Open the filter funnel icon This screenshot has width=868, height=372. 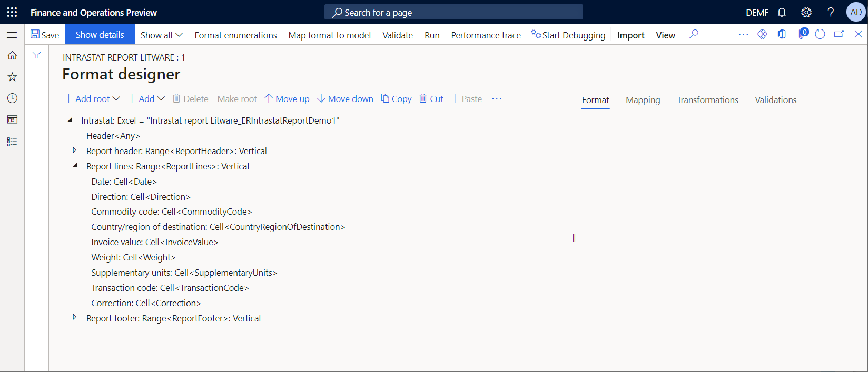point(36,55)
